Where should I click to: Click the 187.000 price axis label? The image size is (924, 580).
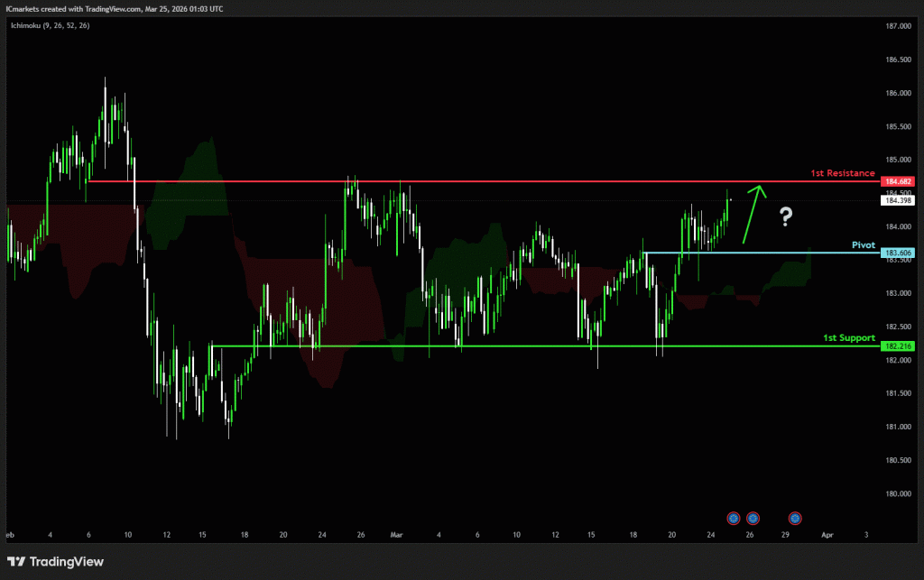(x=896, y=26)
